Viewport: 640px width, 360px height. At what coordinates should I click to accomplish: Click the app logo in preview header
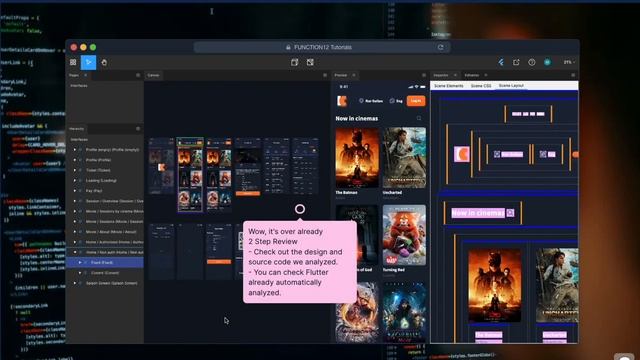tap(342, 101)
